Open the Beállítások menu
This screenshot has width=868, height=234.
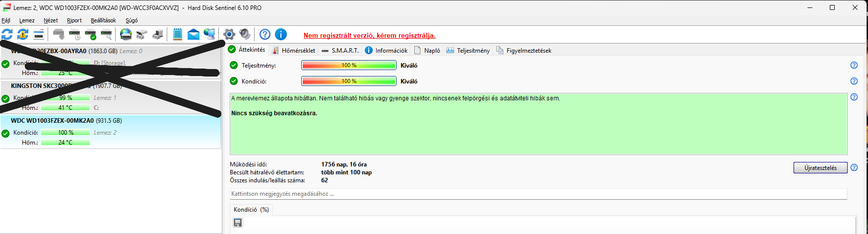[x=103, y=20]
